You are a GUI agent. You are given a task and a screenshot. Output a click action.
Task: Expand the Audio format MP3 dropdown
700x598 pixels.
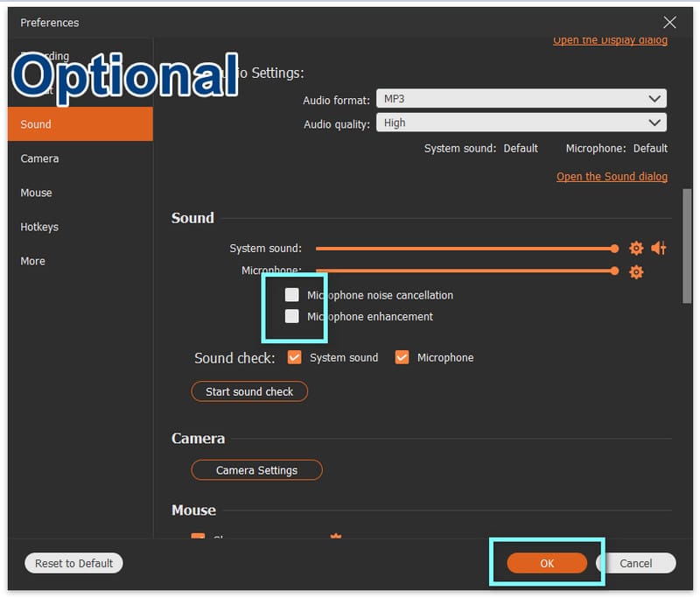click(521, 99)
